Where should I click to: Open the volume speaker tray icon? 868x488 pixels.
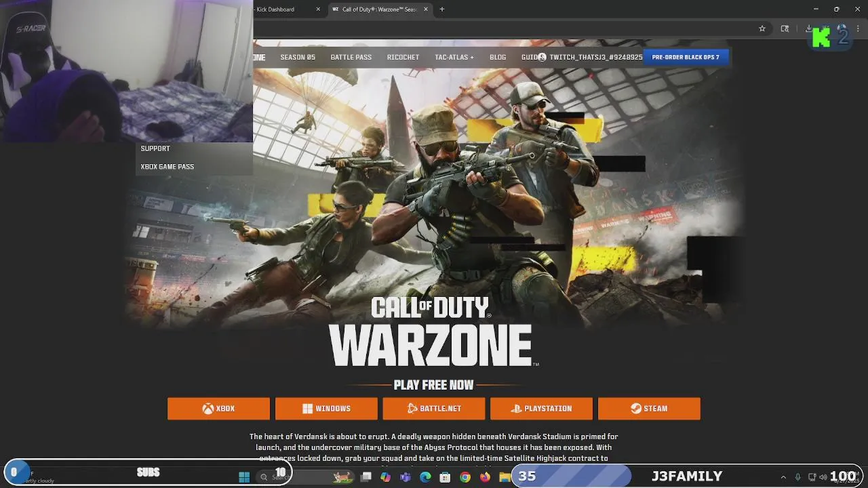point(825,477)
